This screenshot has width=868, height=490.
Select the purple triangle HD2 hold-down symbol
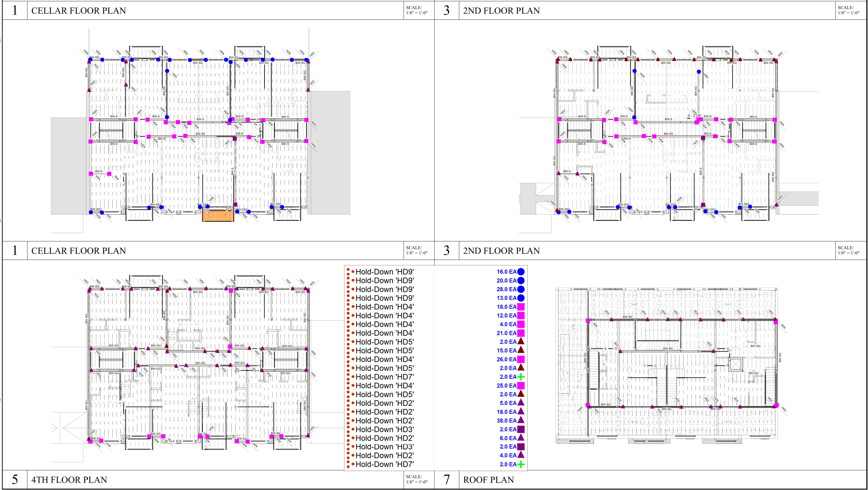[x=521, y=403]
